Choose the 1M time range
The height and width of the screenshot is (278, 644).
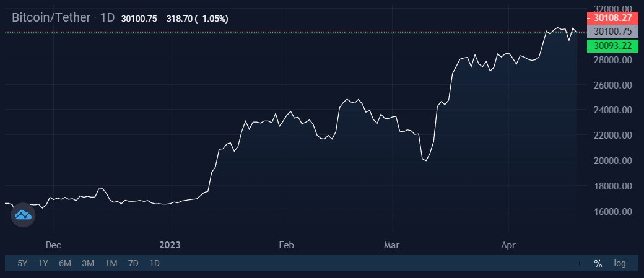111,263
